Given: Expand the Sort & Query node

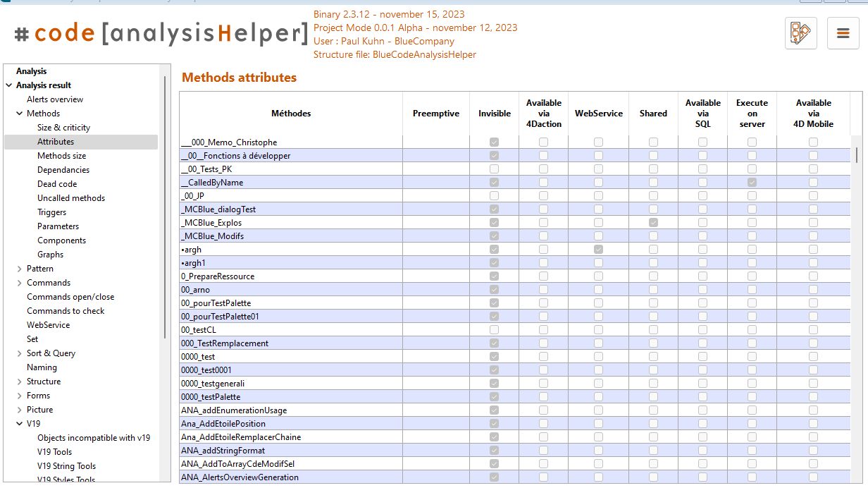Looking at the screenshot, I should [x=19, y=353].
